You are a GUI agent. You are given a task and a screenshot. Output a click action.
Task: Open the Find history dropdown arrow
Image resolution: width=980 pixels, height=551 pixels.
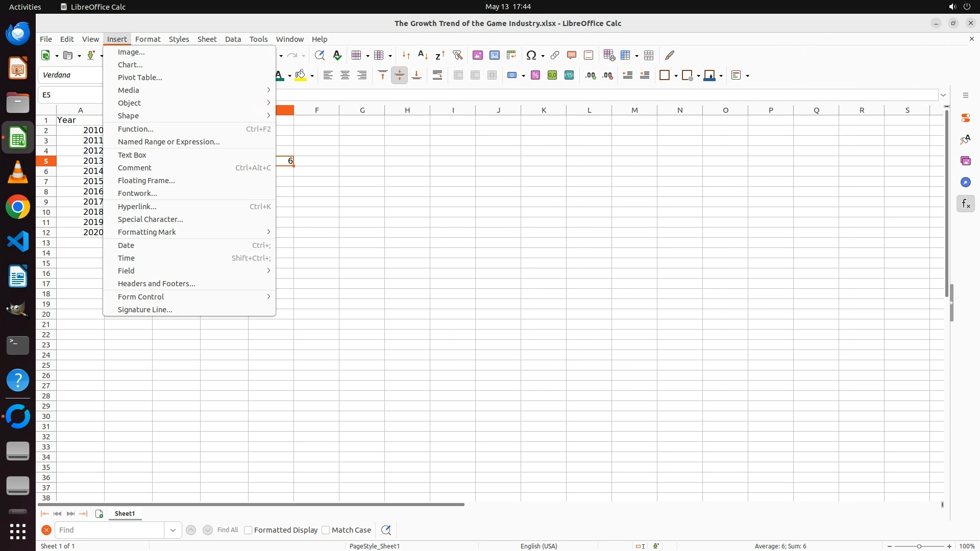(x=173, y=530)
